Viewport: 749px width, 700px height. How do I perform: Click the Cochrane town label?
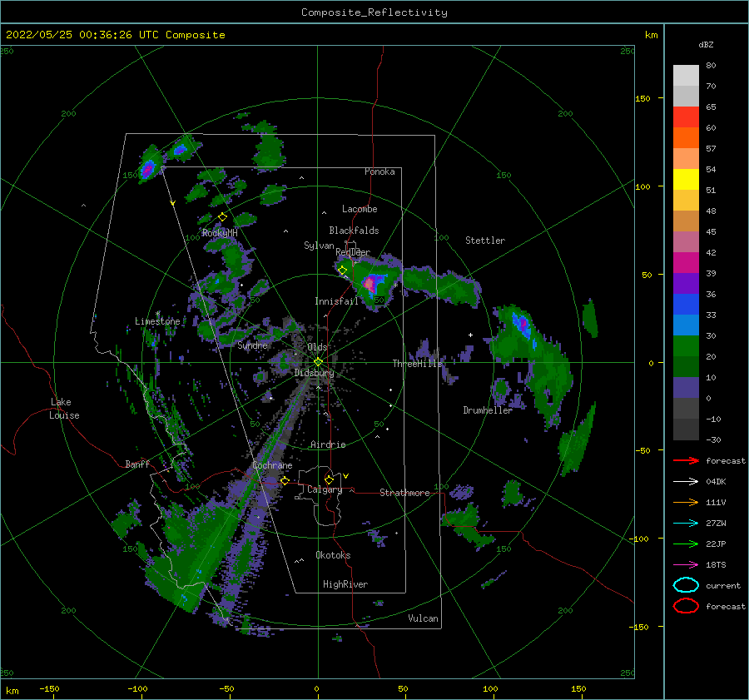[272, 465]
